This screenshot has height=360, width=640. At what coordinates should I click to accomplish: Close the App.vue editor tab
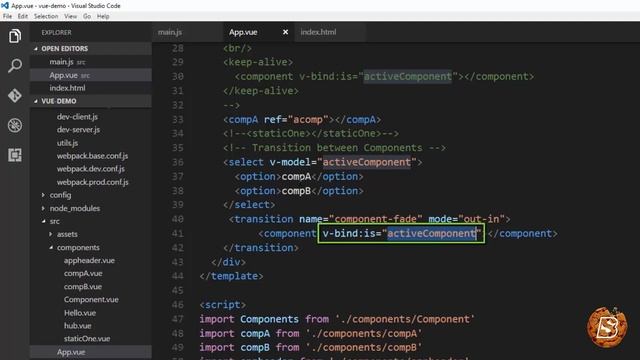285,32
